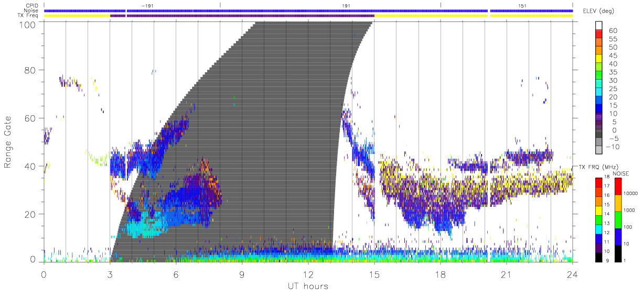Click the "12" tick on UT hours axis
This screenshot has width=644, height=297.
tap(308, 274)
